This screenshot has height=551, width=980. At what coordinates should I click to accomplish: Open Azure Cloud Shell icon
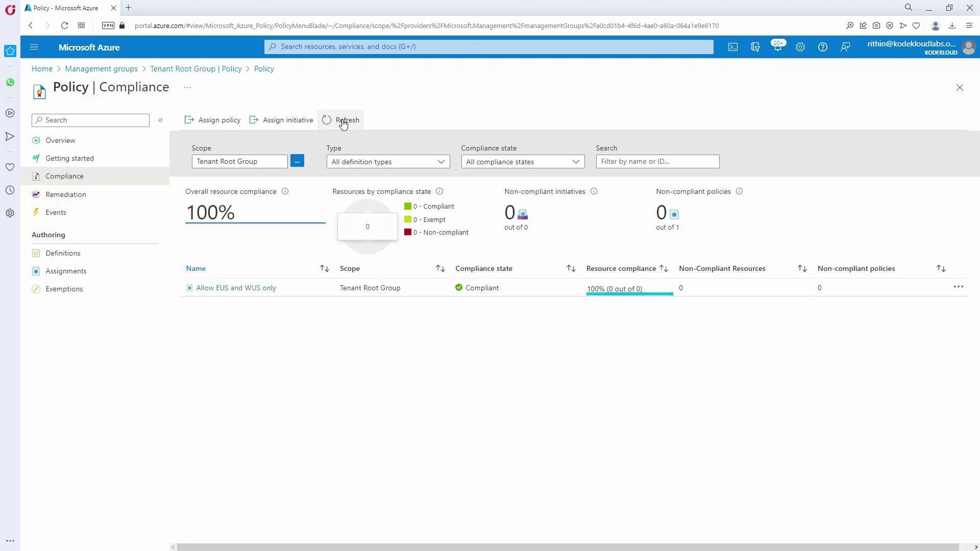[733, 47]
